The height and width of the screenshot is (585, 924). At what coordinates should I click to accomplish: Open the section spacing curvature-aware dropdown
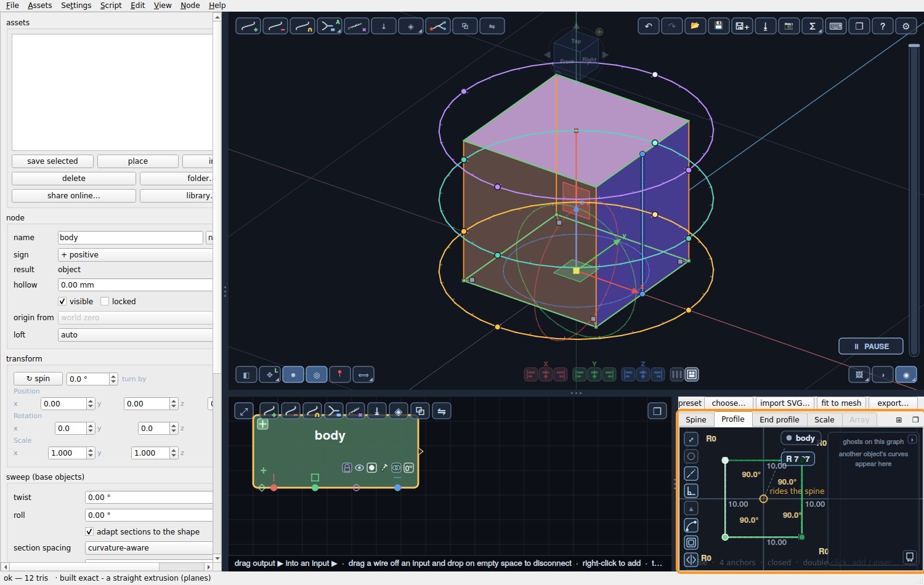point(149,547)
